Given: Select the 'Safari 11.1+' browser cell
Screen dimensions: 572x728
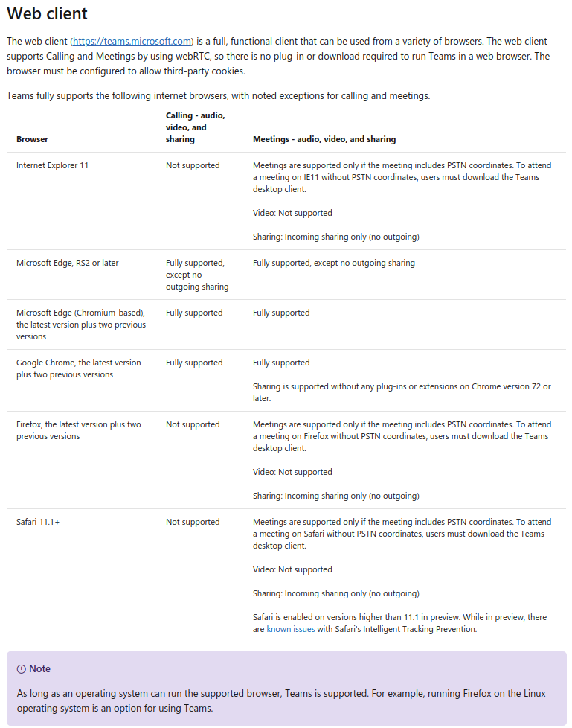Looking at the screenshot, I should (x=38, y=522).
